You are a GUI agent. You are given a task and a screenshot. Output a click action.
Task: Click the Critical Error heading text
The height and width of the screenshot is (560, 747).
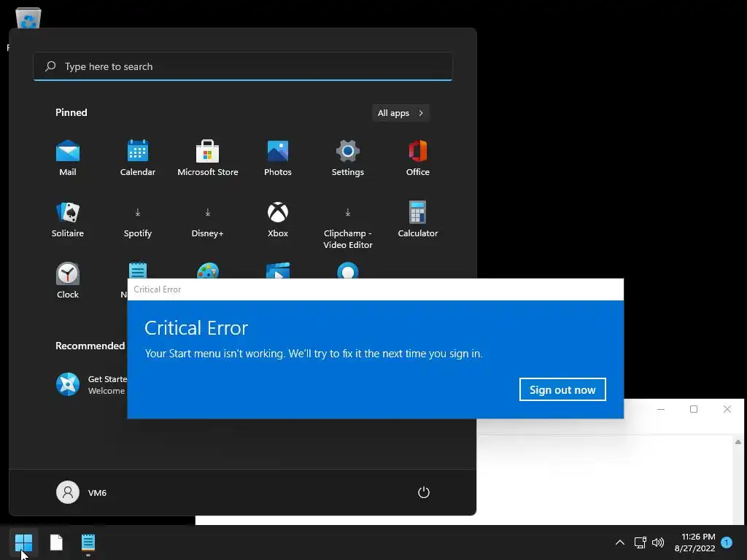coord(196,327)
